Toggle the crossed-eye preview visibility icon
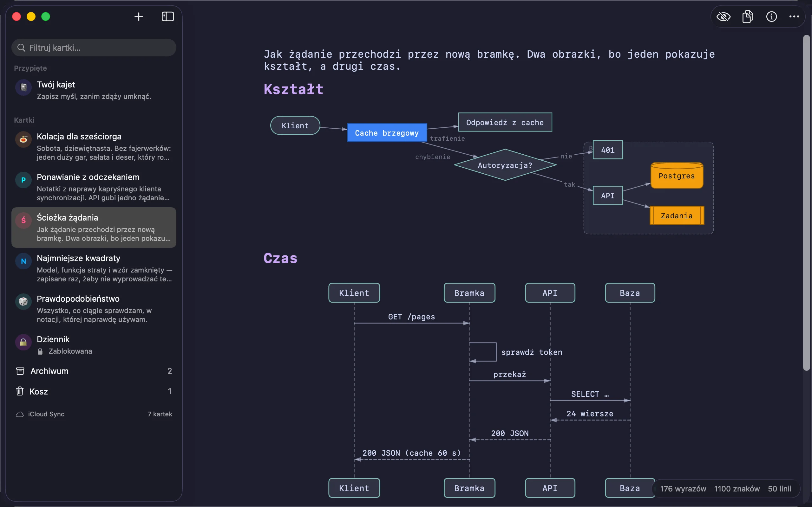The width and height of the screenshot is (812, 507). tap(724, 16)
